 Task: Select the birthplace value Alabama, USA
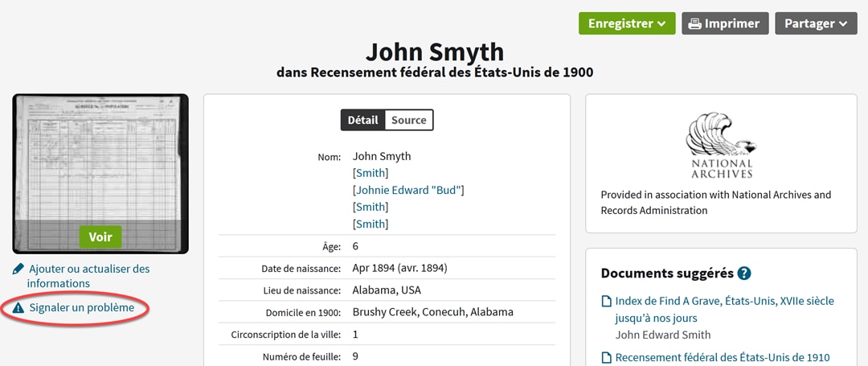(387, 290)
